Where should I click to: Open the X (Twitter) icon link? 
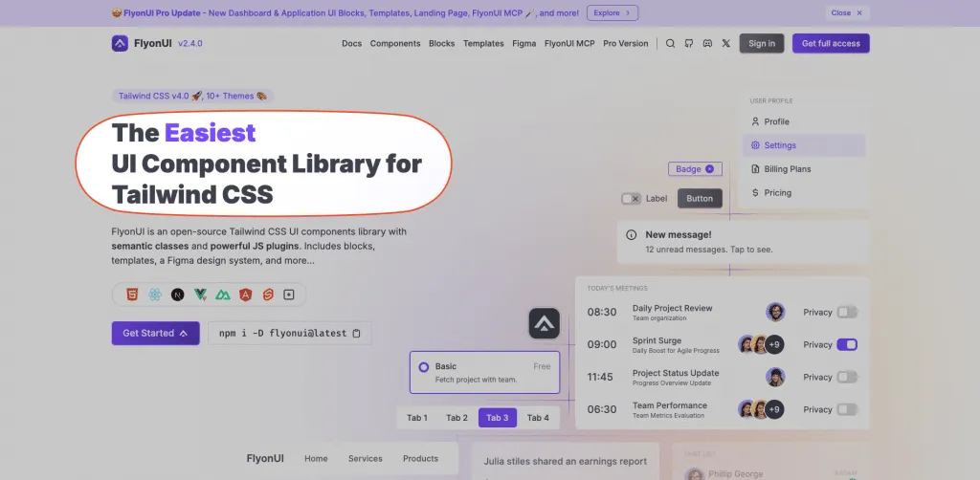(x=725, y=44)
